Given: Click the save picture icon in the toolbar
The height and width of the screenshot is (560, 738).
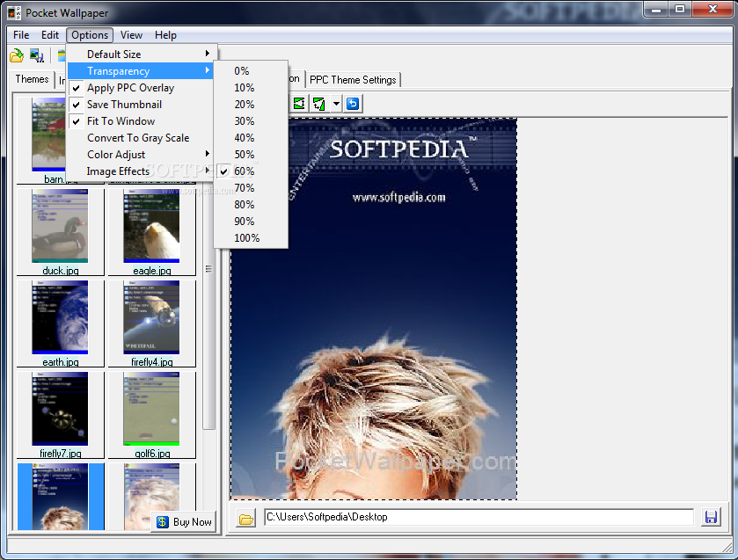Looking at the screenshot, I should 37,55.
